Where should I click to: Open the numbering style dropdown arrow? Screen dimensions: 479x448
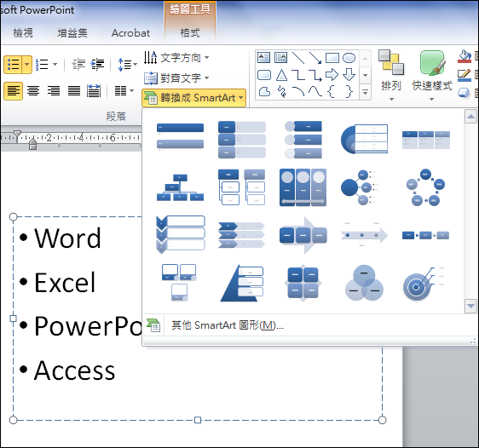pyautogui.click(x=55, y=65)
